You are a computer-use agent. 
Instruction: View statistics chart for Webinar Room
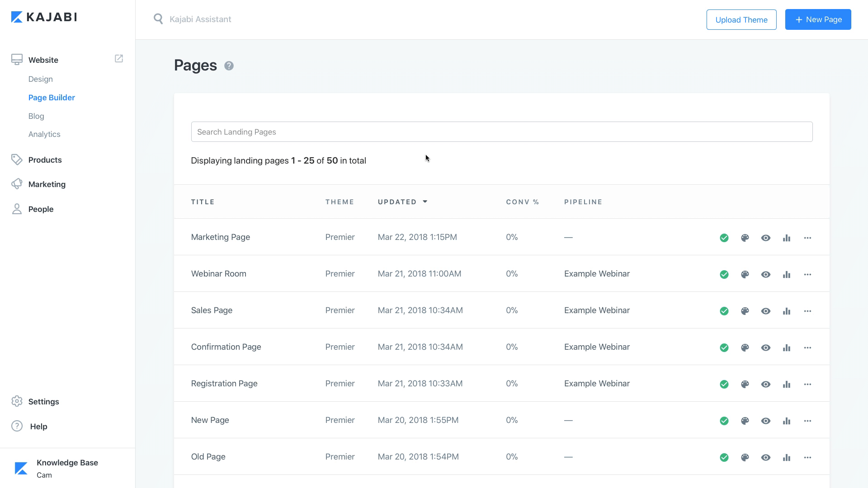tap(787, 274)
